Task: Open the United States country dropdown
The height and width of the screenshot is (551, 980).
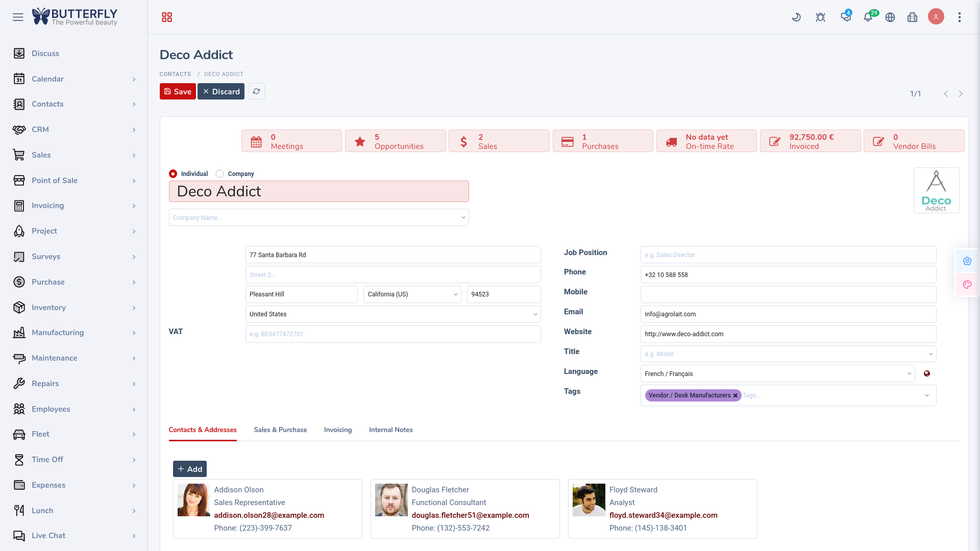Action: coord(393,314)
